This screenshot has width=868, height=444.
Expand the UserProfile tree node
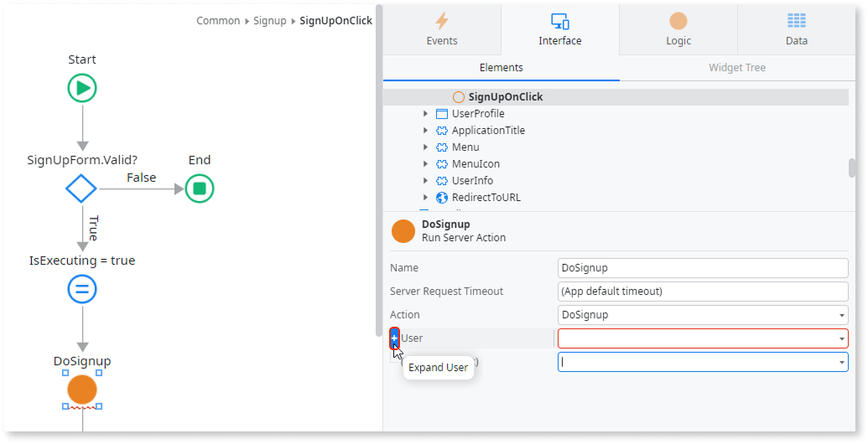[x=425, y=114]
